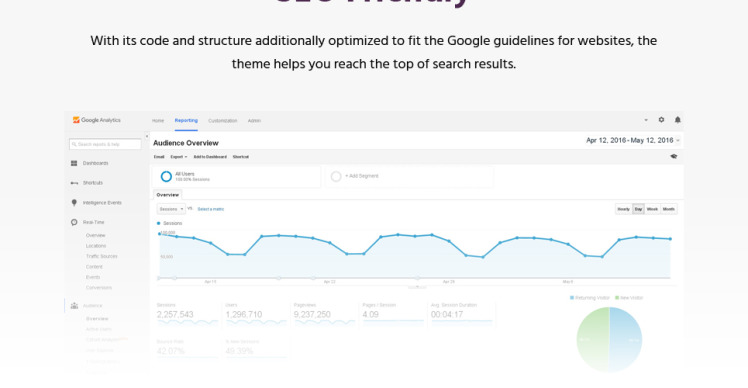The width and height of the screenshot is (748, 388).
Task: Select the Shortcuts sidebar icon
Action: click(x=74, y=183)
